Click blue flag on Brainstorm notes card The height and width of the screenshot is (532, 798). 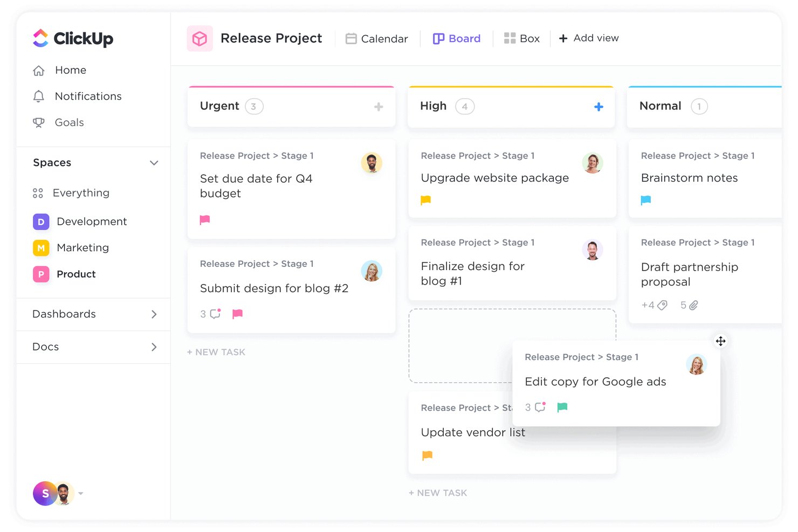646,200
